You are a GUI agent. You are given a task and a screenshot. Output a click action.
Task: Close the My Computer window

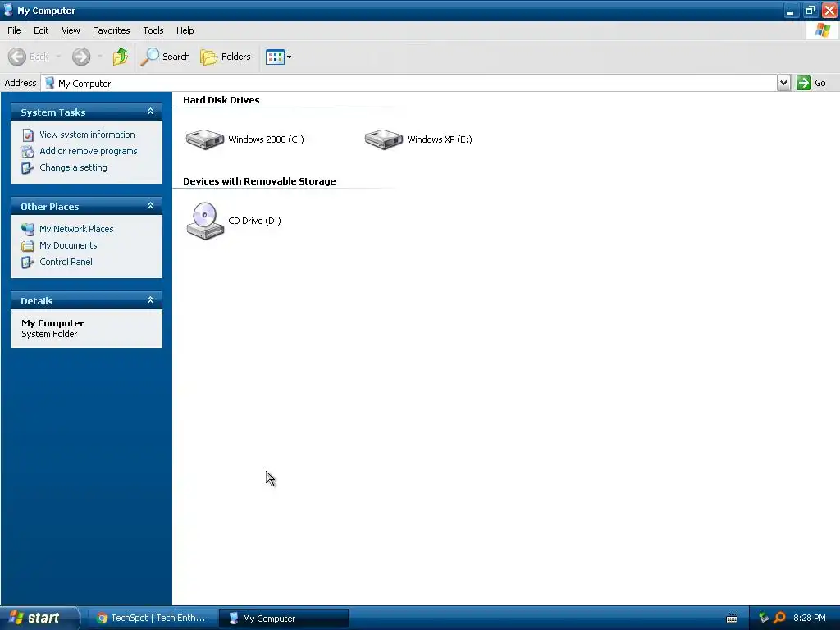(829, 10)
